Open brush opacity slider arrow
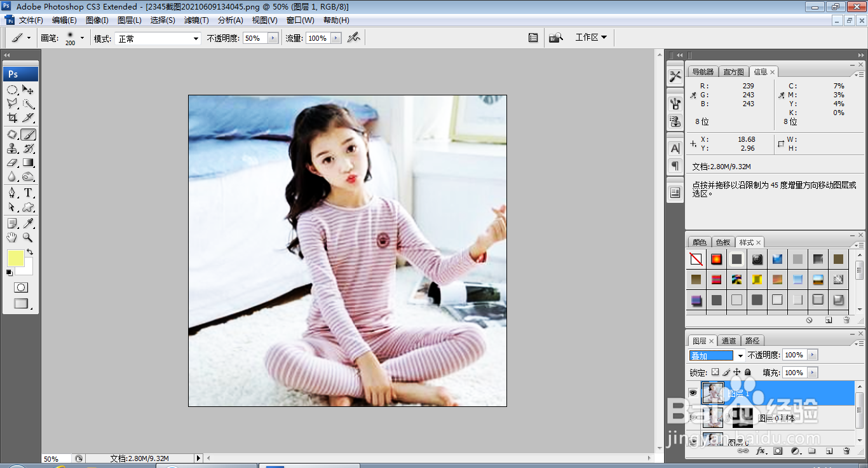This screenshot has height=468, width=868. pos(273,38)
